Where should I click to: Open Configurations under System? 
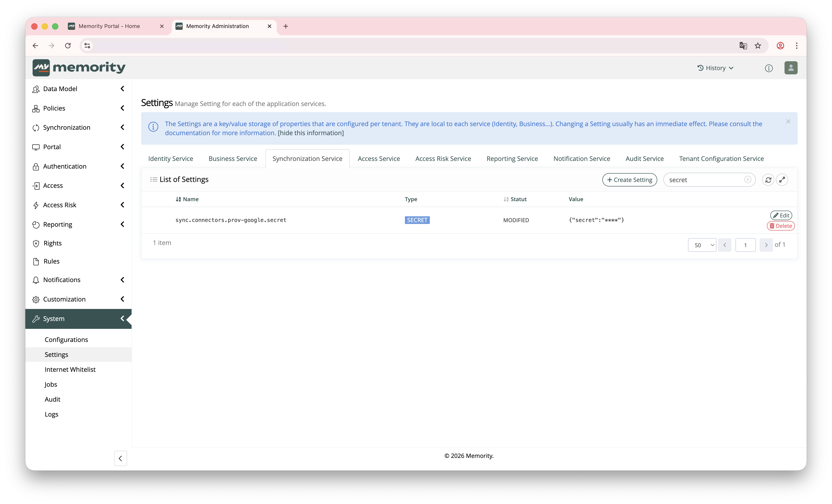(x=66, y=340)
